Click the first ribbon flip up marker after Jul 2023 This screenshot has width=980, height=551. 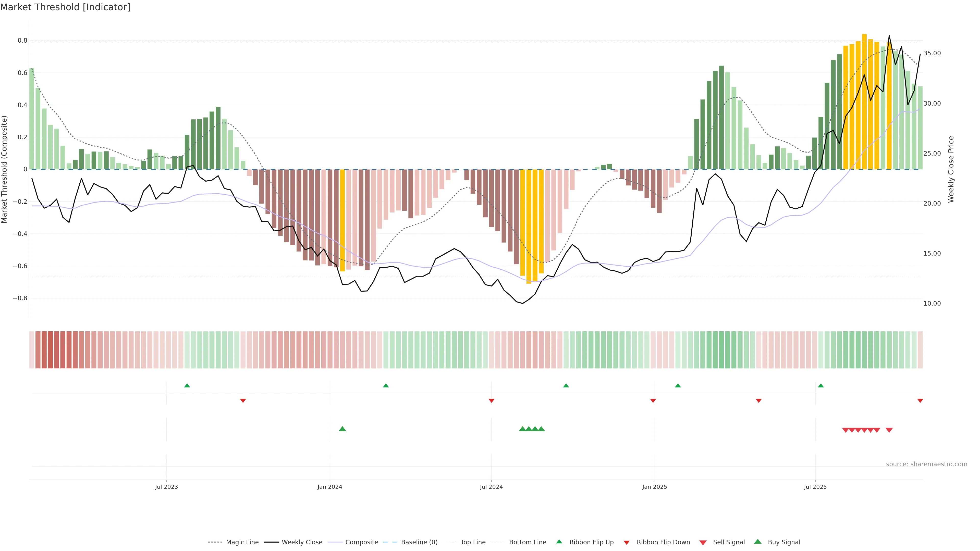pos(187,386)
